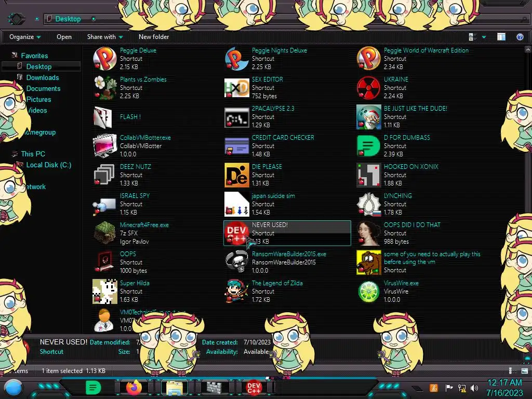This screenshot has height=399, width=532.
Task: Select the CollabVMBotter.exe icon
Action: 105,146
